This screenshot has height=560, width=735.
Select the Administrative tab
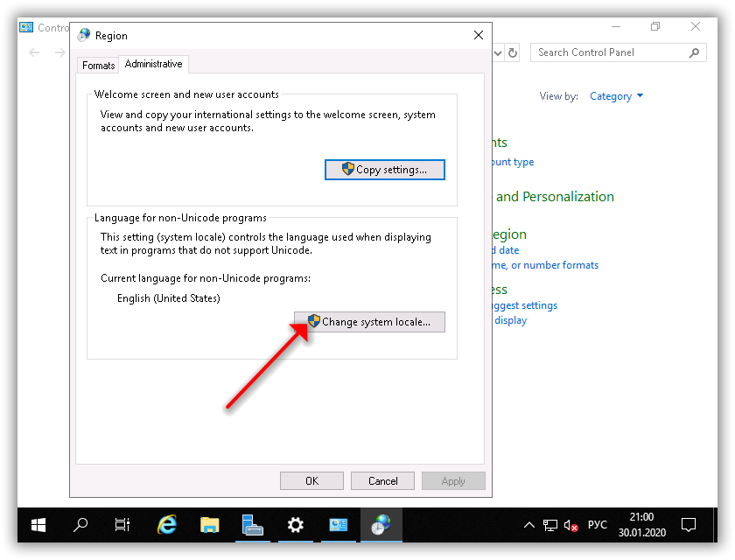coord(153,65)
